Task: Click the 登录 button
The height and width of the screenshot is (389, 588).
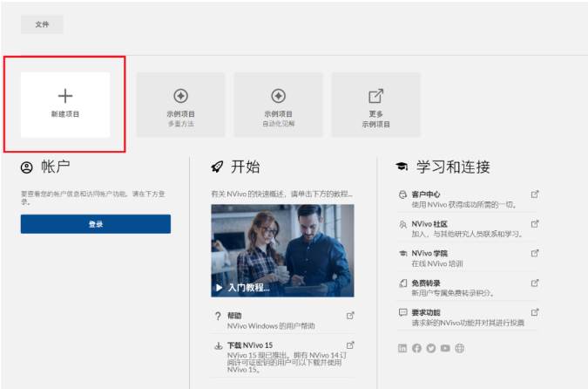Action: 96,224
